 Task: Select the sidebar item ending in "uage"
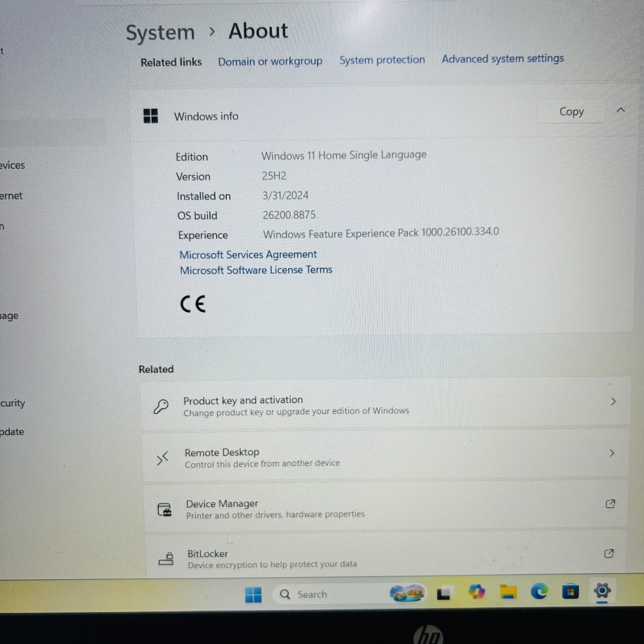tap(9, 316)
